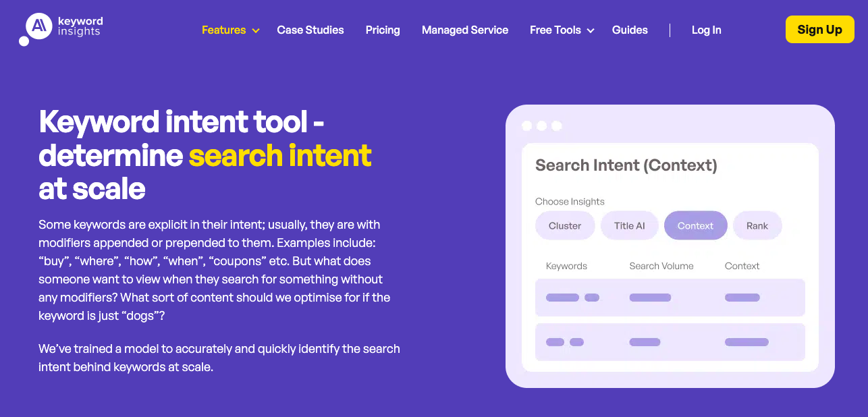Go to Case Studies page
The width and height of the screenshot is (868, 417).
[x=310, y=30]
